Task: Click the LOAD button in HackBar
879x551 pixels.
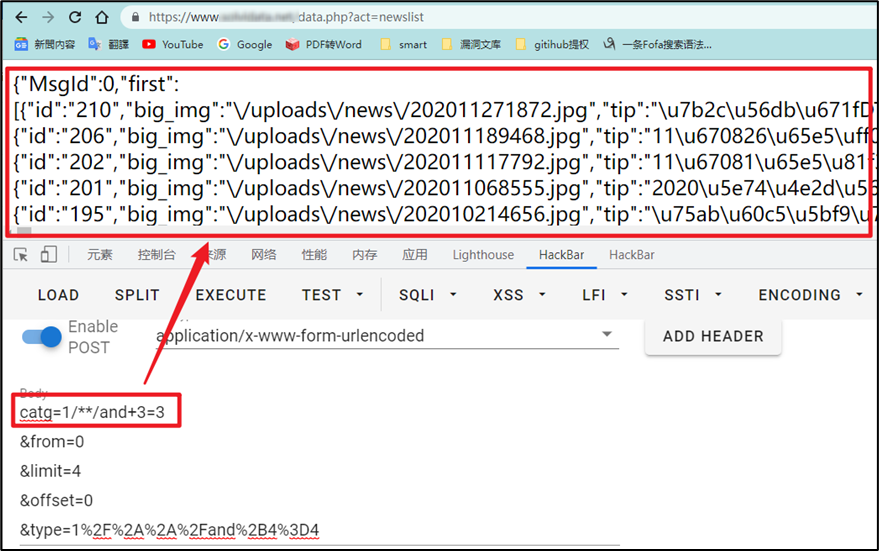Action: [x=58, y=295]
